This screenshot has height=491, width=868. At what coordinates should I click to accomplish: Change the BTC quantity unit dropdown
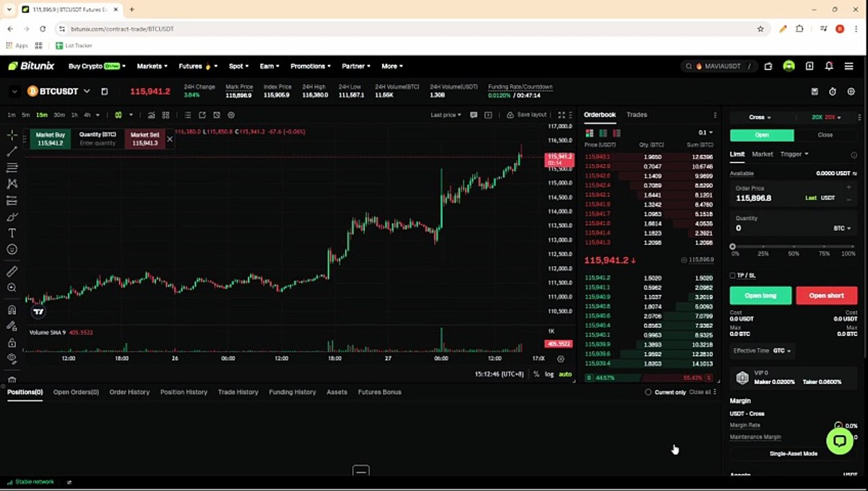[843, 228]
